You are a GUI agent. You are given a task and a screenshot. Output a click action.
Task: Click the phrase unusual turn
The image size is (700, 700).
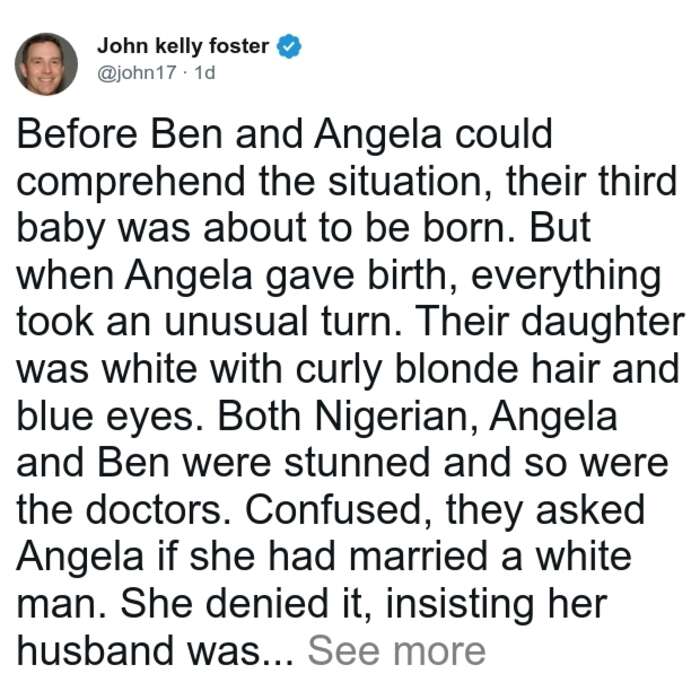[281, 322]
